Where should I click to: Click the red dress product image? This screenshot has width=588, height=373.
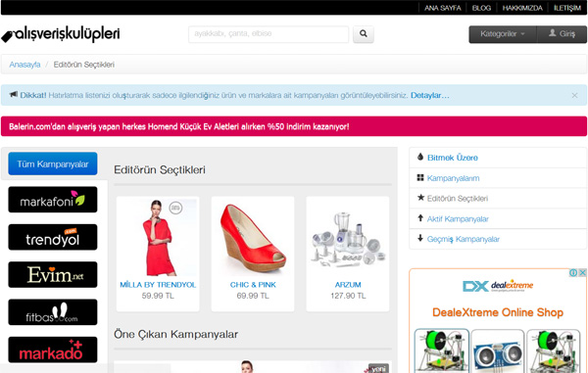click(158, 238)
